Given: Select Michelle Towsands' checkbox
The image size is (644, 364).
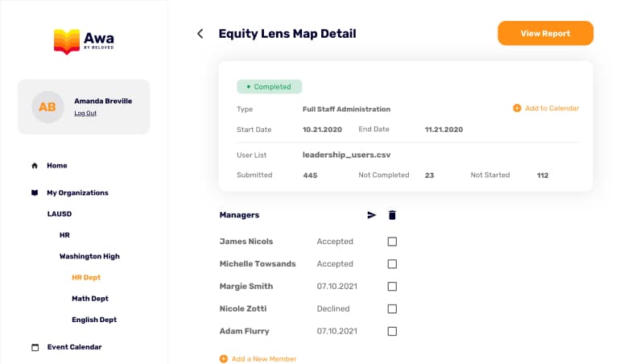Looking at the screenshot, I should coord(392,264).
